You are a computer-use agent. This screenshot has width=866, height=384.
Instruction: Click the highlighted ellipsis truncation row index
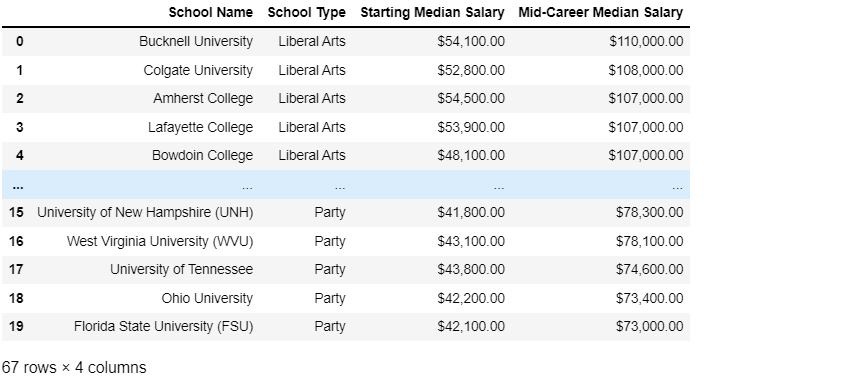click(x=18, y=186)
